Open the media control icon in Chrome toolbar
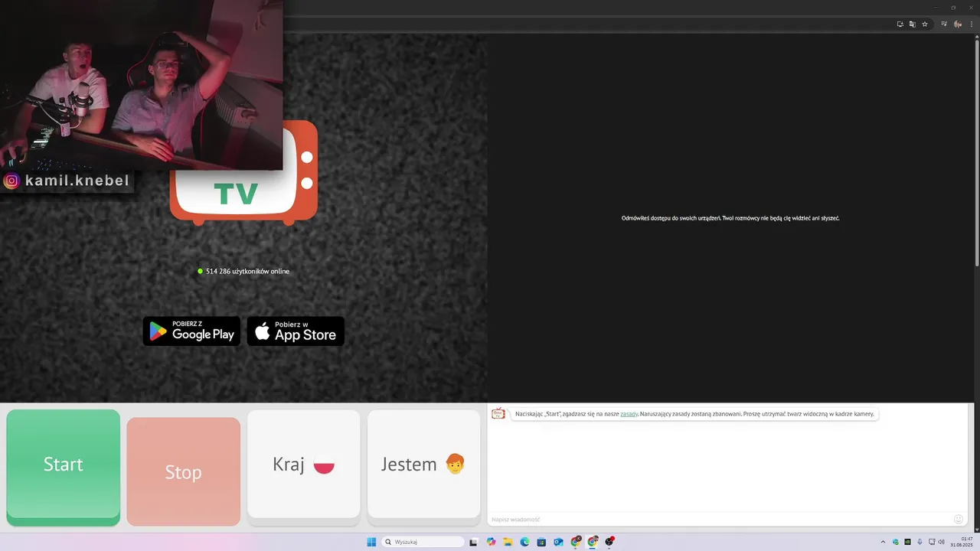This screenshot has width=980, height=551. pos(944,24)
